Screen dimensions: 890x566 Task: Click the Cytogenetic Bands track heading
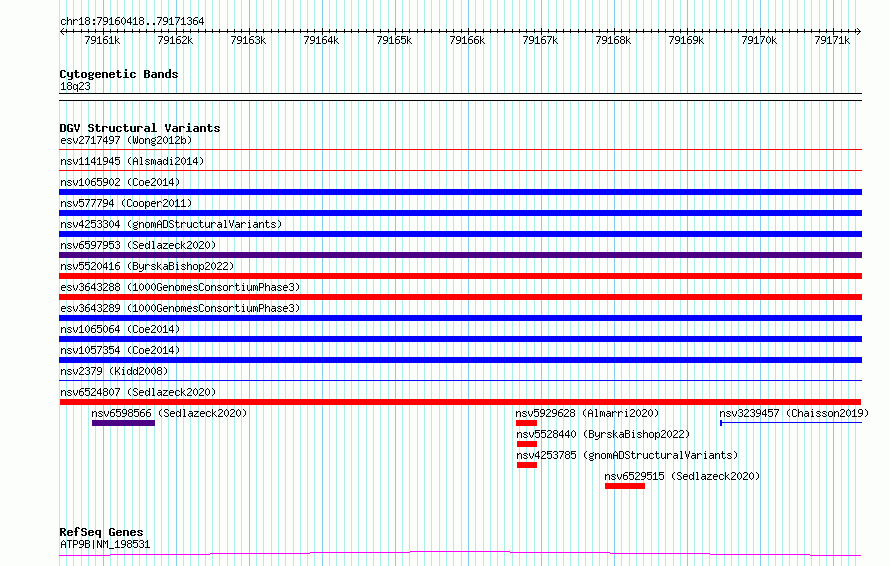coord(119,74)
